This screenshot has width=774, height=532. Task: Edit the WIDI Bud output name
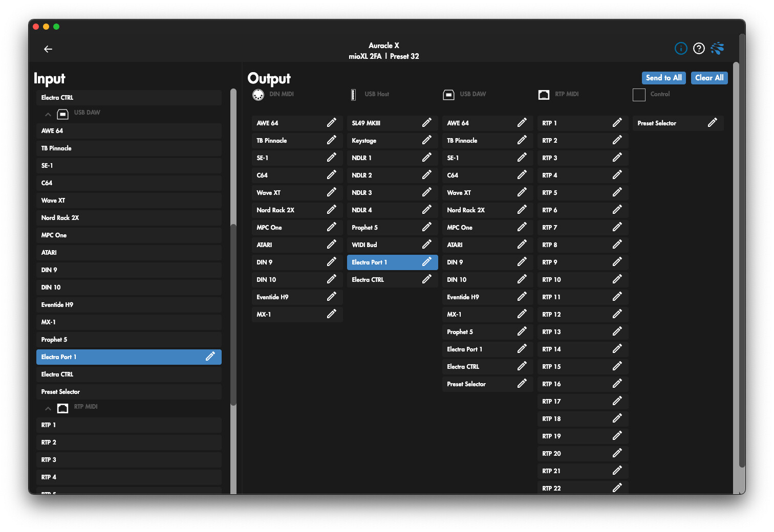pyautogui.click(x=427, y=245)
